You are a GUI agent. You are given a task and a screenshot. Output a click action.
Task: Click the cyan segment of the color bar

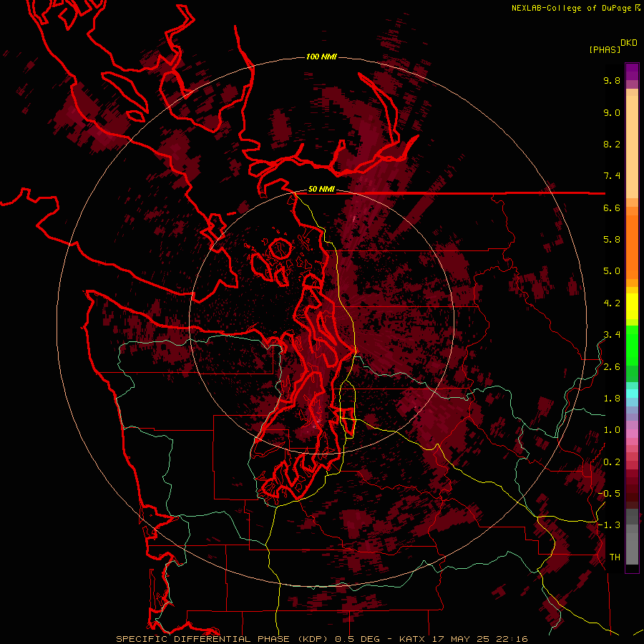(632, 394)
